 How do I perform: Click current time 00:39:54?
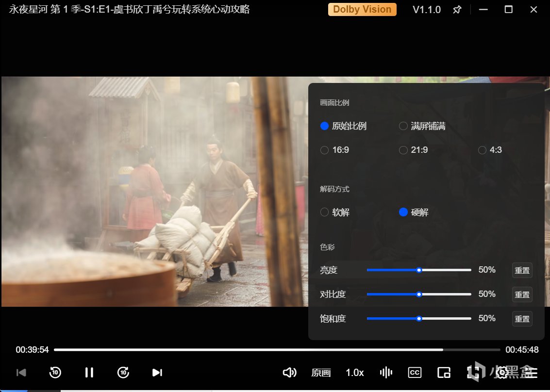[32, 350]
